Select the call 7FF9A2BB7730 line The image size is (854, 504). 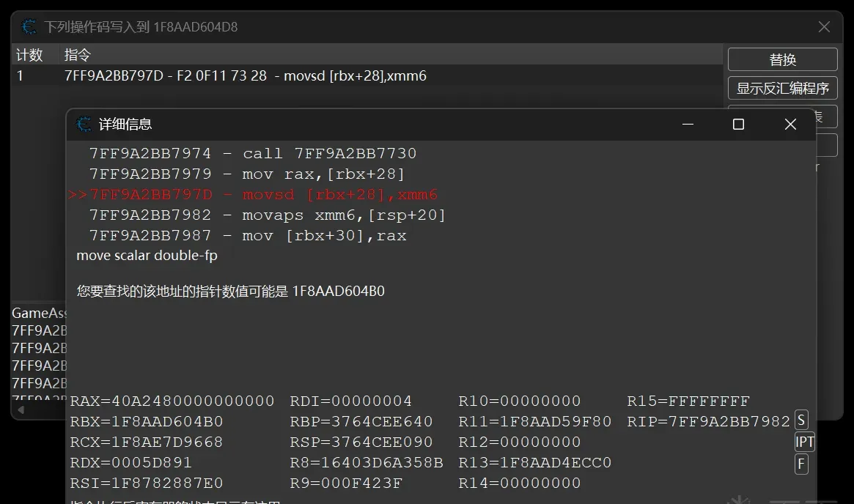[x=253, y=154]
